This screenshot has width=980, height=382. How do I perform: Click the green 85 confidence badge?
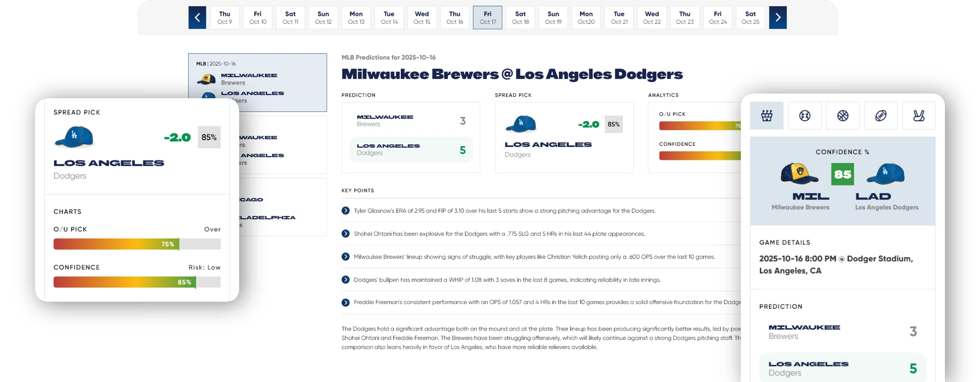842,174
